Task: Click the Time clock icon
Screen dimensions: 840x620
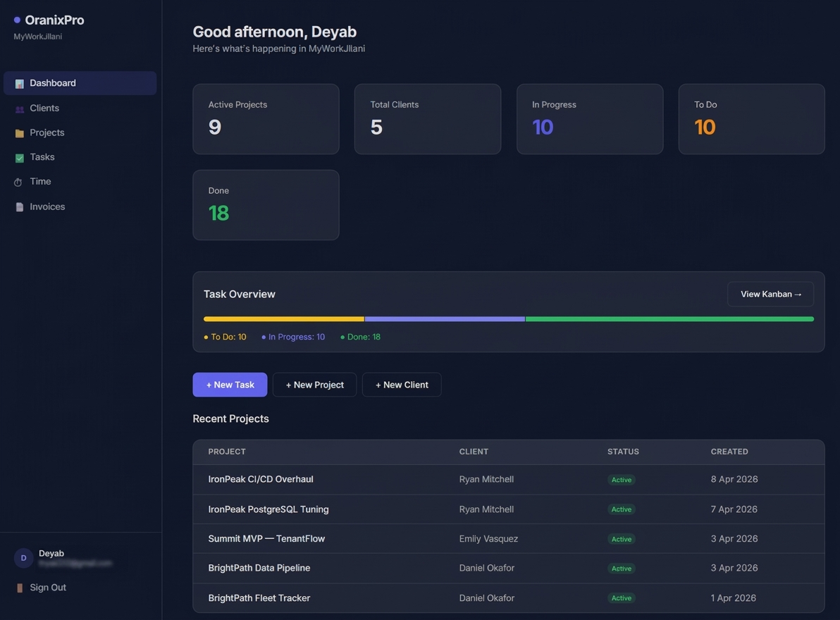Action: click(x=19, y=182)
